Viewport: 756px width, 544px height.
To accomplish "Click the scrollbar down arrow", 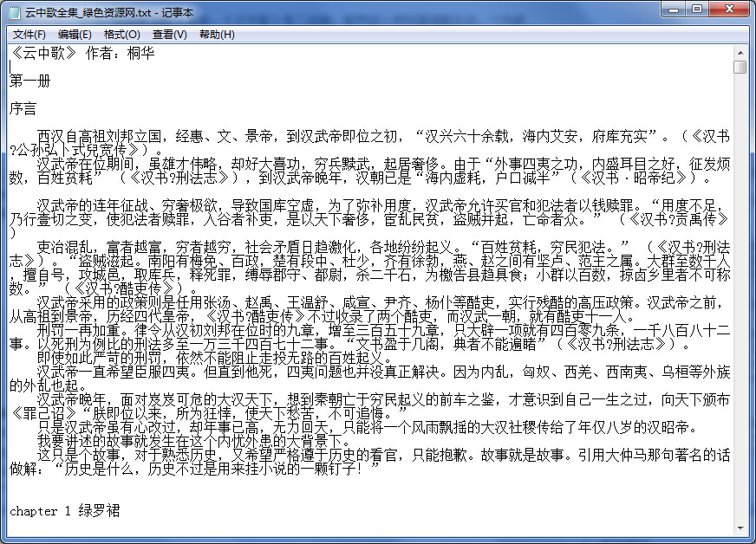I will point(740,528).
